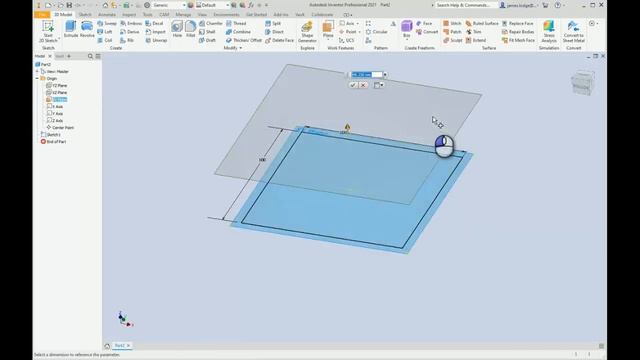Cancel the work plane offset with X

point(363,85)
